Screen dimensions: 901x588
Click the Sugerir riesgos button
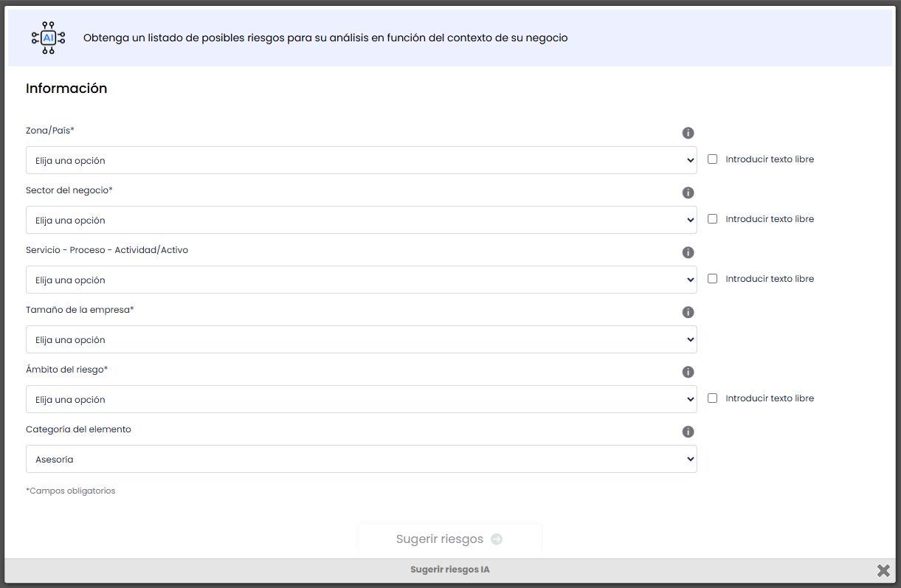click(x=449, y=539)
